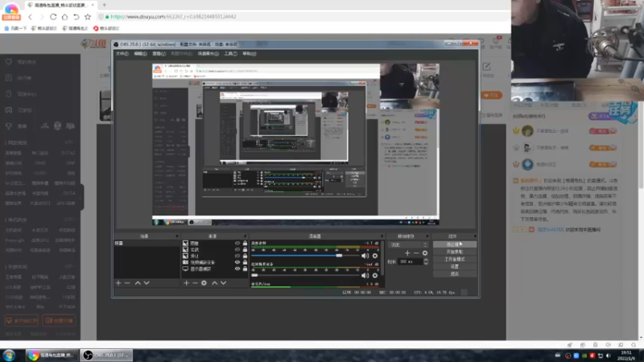The height and width of the screenshot is (362, 644).
Task: Click the 桌面音频 volume slider handle
Action: pos(339,256)
